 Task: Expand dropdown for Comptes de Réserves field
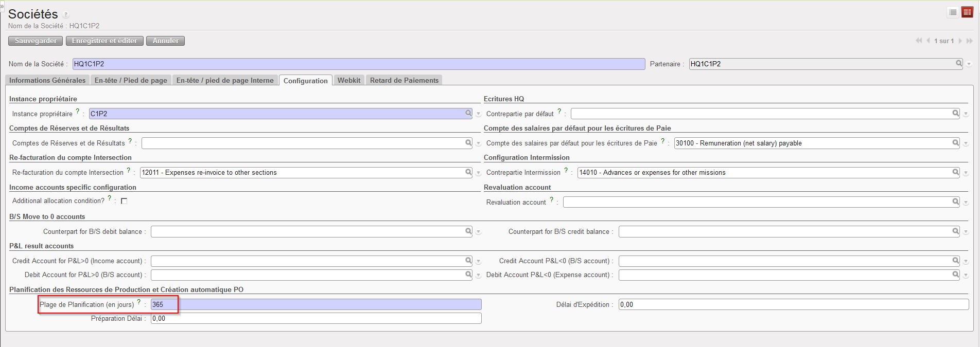click(x=478, y=143)
